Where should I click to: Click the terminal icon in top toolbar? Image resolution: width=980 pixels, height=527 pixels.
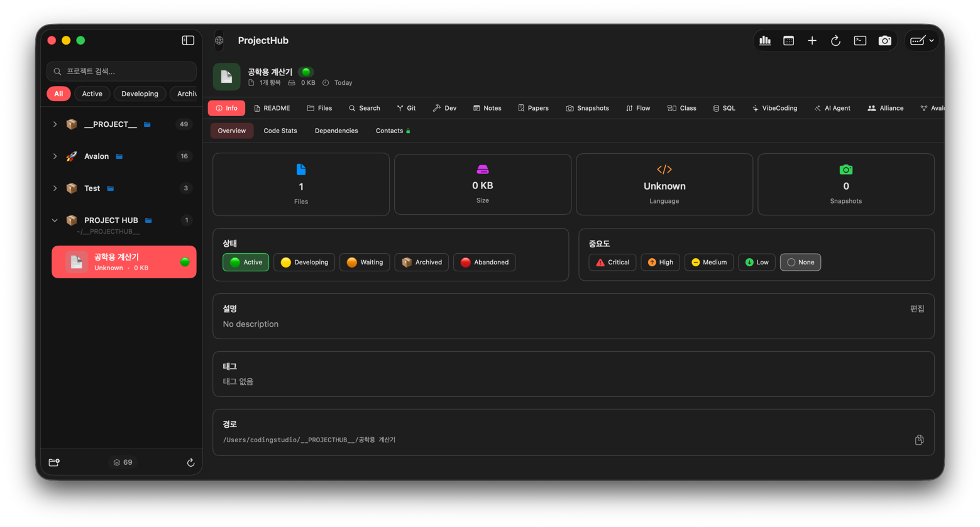point(860,41)
